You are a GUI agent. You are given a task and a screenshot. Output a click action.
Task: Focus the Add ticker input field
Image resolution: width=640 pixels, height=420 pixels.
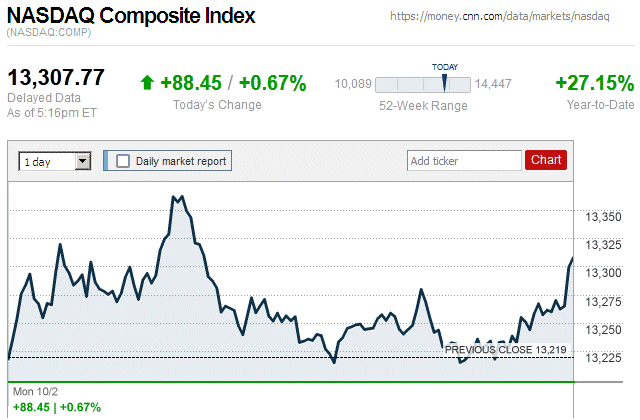click(464, 160)
